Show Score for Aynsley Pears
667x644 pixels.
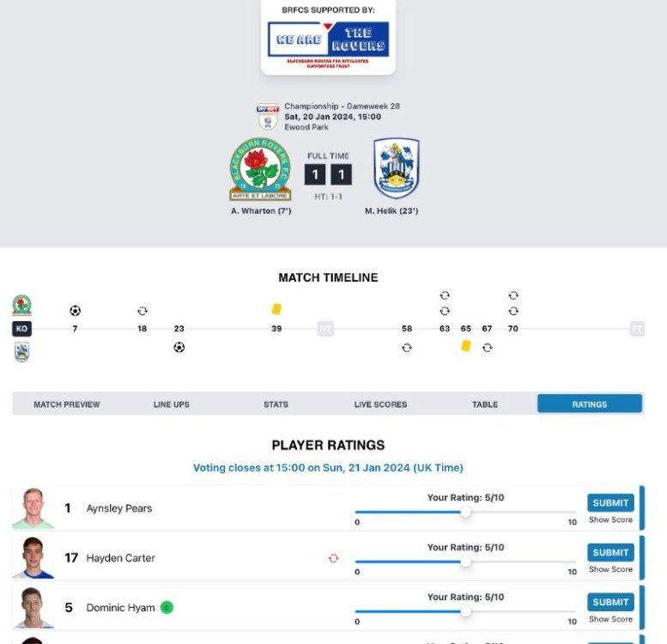pyautogui.click(x=610, y=519)
